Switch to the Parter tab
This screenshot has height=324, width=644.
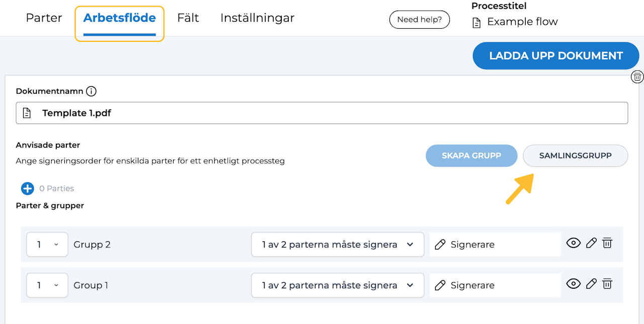pos(44,18)
